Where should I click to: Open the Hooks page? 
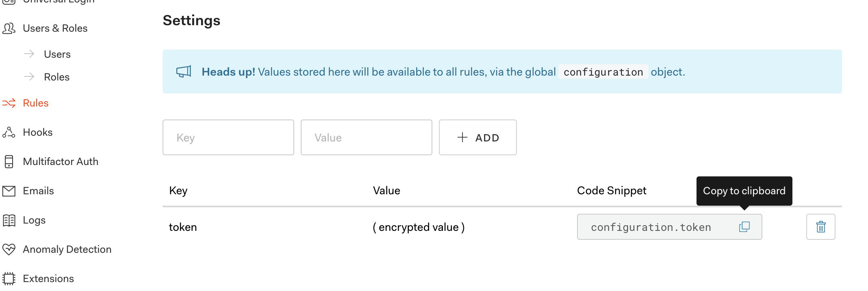38,132
